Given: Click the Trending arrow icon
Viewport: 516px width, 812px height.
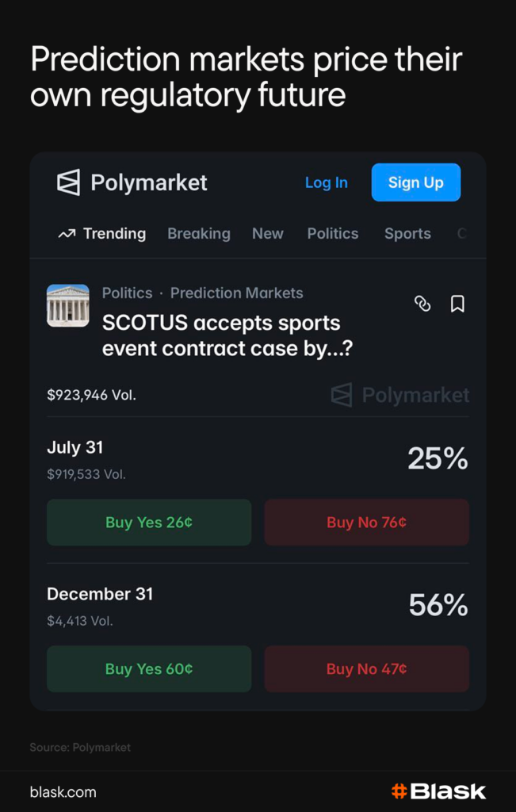Looking at the screenshot, I should point(67,234).
